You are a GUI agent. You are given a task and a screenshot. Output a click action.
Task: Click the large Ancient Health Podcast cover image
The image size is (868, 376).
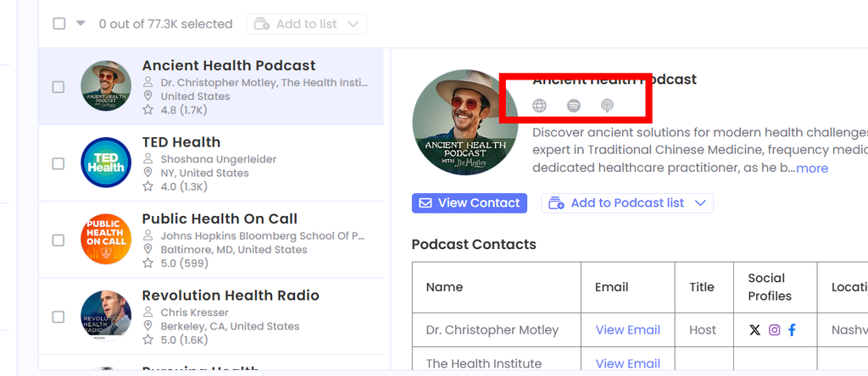tap(465, 122)
